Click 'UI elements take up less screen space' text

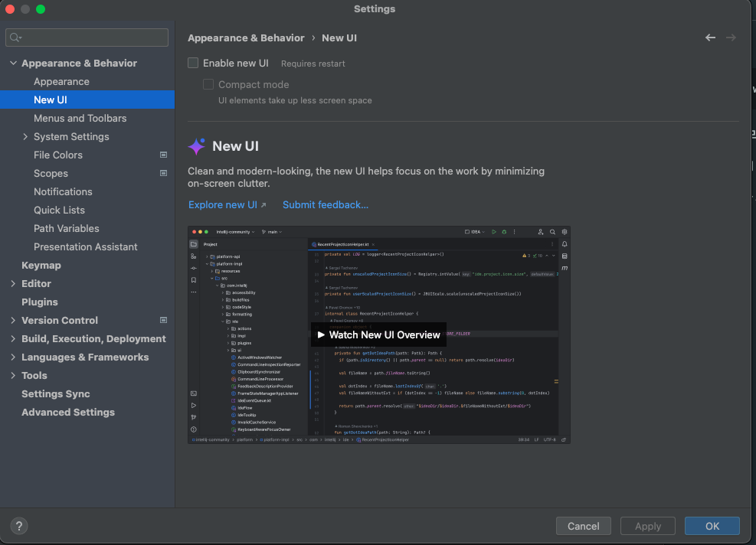[x=295, y=100]
